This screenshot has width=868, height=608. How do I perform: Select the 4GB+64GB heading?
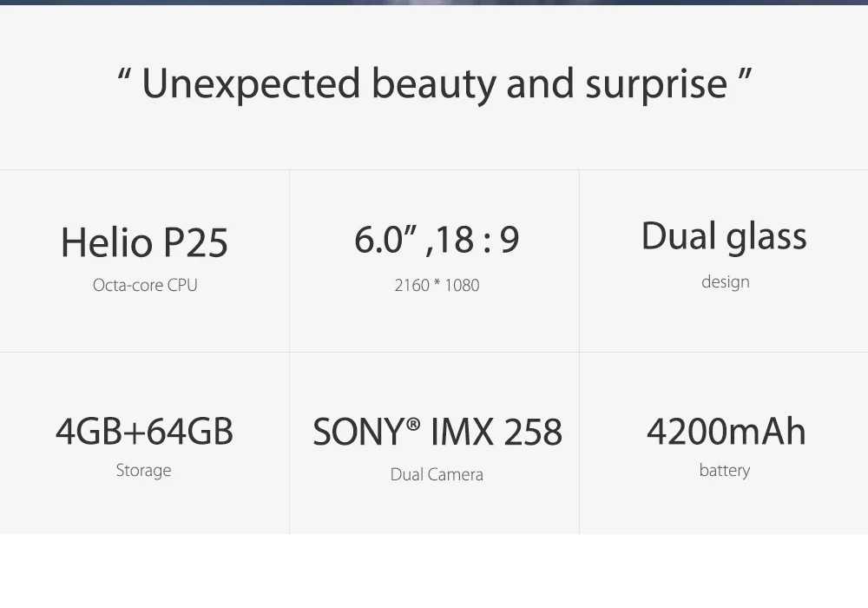(x=144, y=432)
